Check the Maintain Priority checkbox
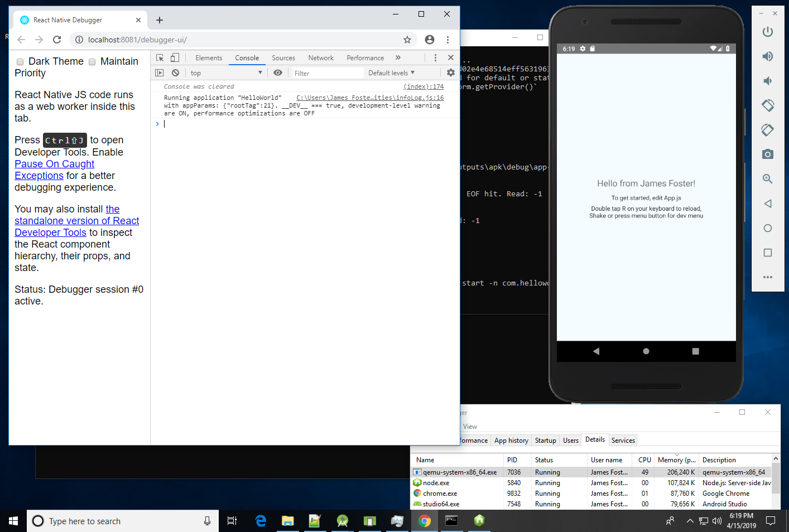This screenshot has width=789, height=532. tap(92, 62)
